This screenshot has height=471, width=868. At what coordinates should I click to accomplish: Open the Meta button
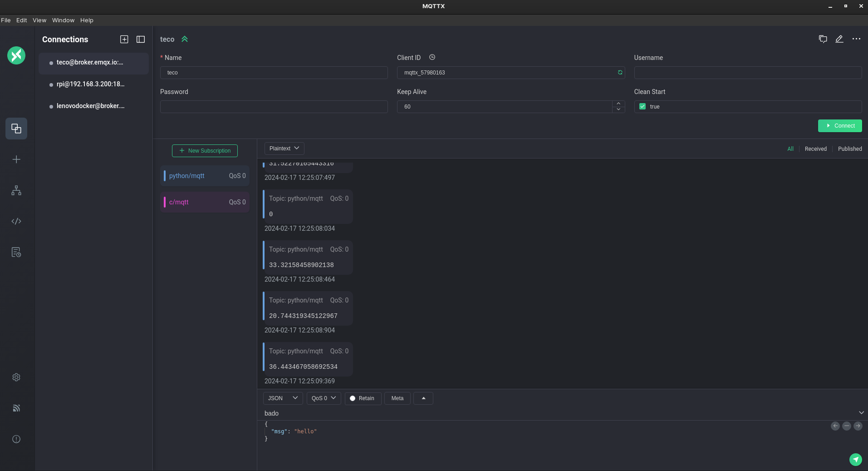(397, 398)
